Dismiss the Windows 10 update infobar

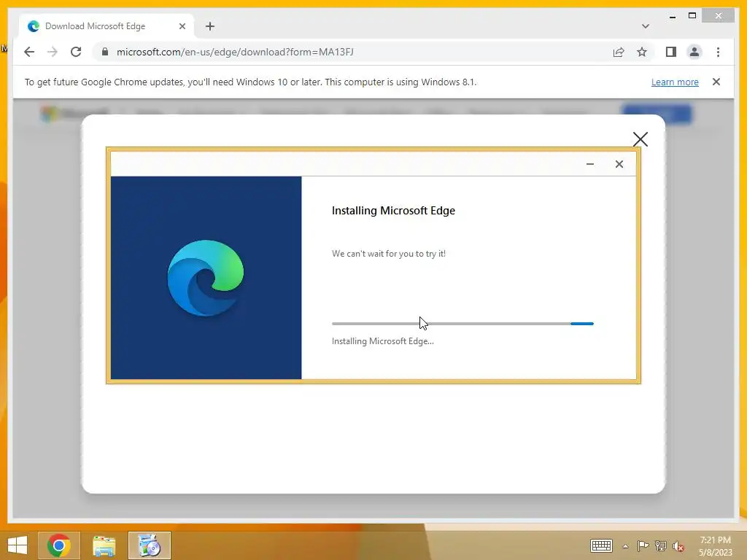(x=716, y=82)
